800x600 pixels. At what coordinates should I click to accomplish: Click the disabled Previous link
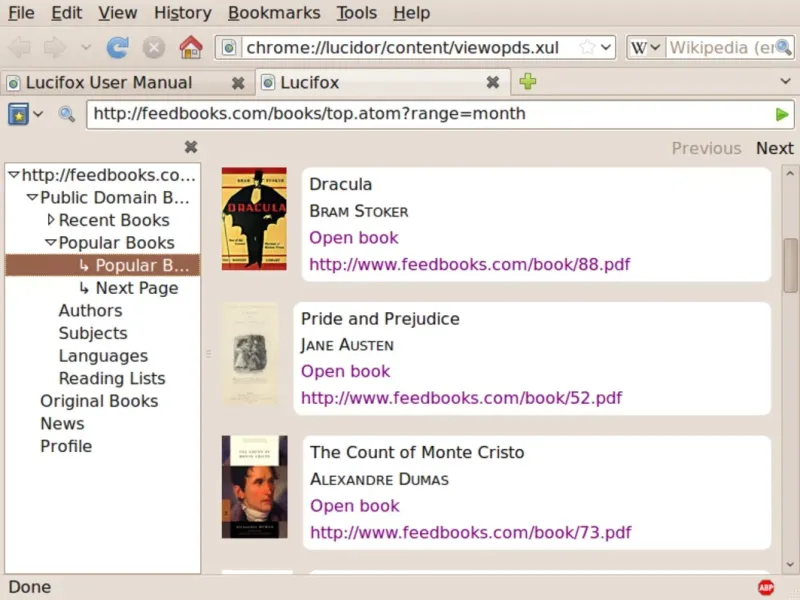pos(706,148)
